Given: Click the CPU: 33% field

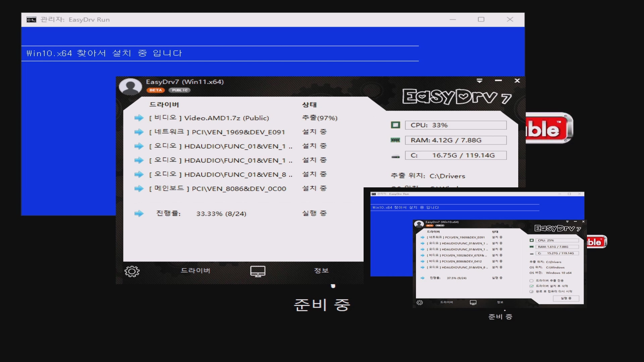Looking at the screenshot, I should [456, 125].
